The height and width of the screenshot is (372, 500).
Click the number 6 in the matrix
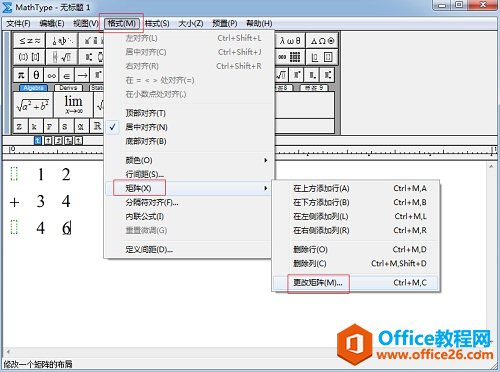pos(66,228)
